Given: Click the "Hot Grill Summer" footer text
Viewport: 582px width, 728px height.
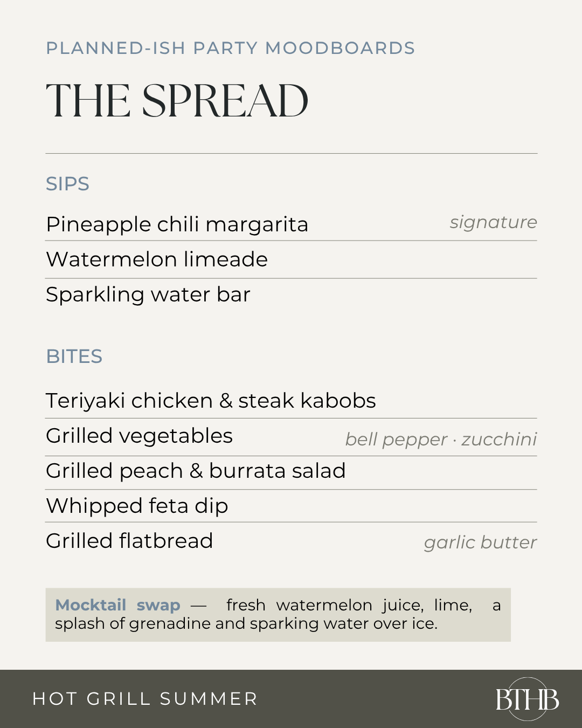Looking at the screenshot, I should (x=145, y=699).
